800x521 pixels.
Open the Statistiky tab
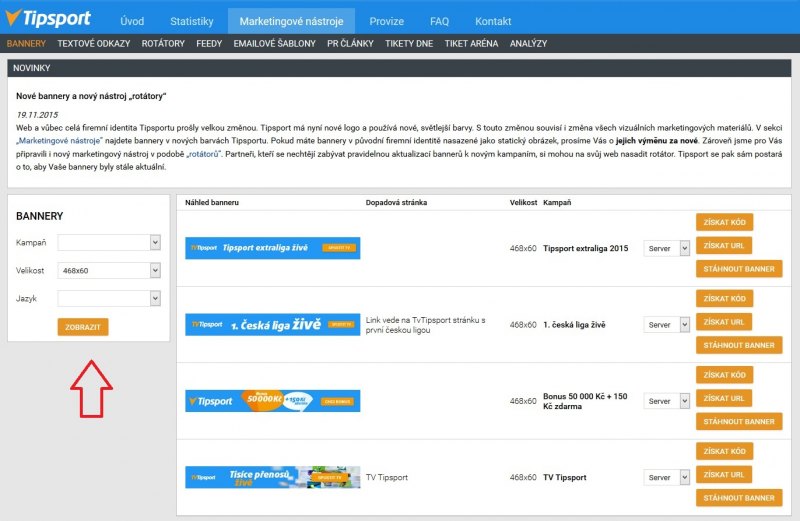(192, 21)
